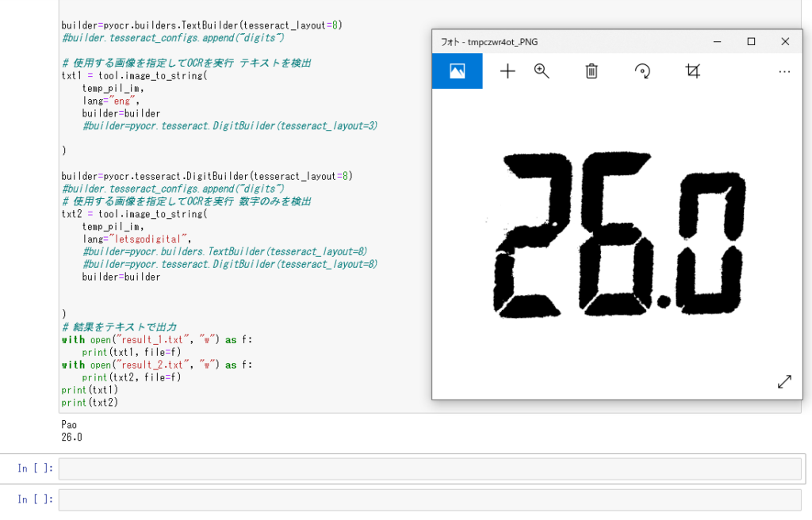Viewport: 812px width, 520px height.
Task: Select the first empty notebook input cell
Action: 430,468
